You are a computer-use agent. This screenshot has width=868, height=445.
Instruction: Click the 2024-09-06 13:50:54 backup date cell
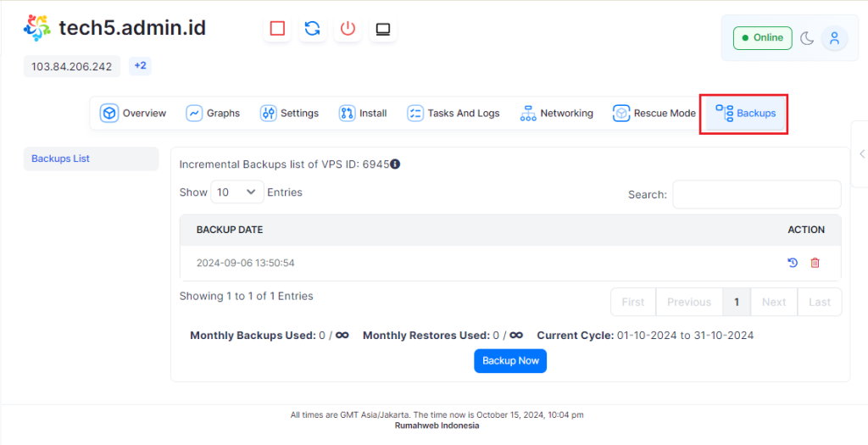click(x=245, y=263)
